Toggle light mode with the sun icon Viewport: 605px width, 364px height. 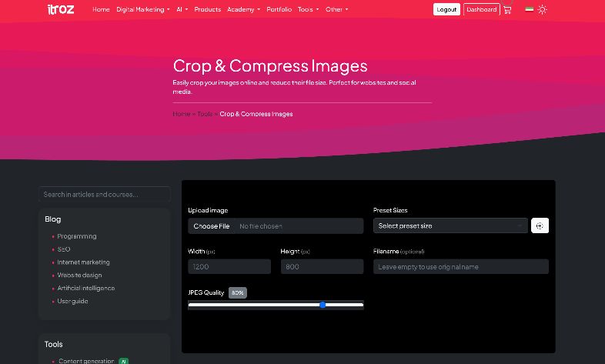pos(543,10)
